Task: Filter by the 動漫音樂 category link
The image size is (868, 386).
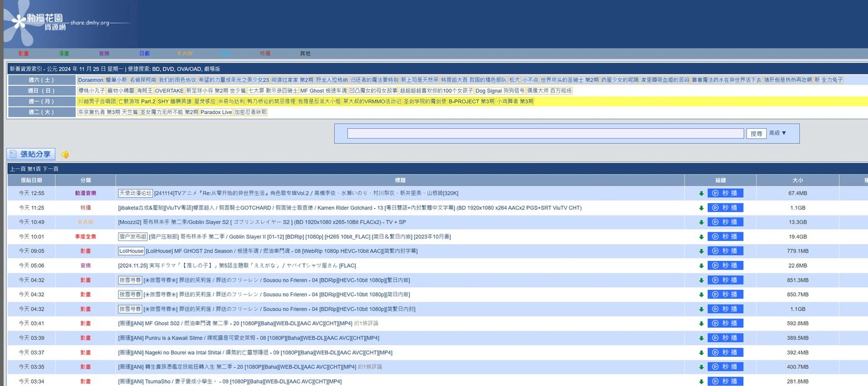Action: 86,193
